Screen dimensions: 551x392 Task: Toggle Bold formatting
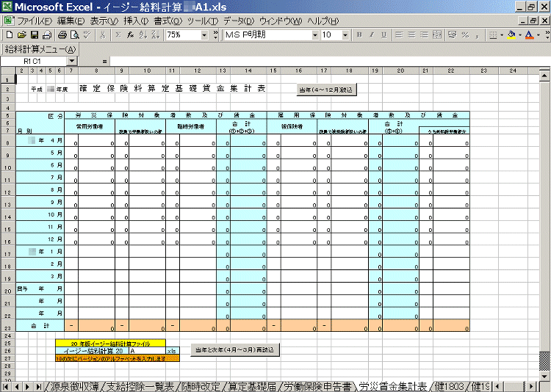(359, 35)
